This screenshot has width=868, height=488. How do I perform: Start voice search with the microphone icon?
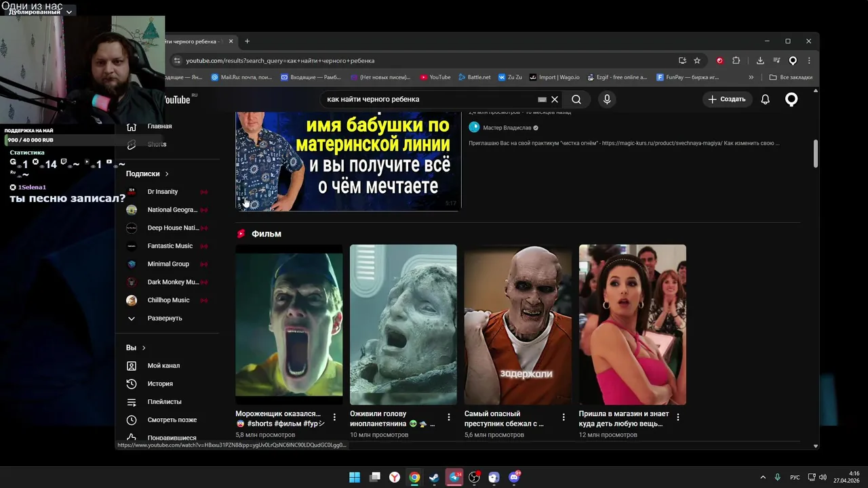(607, 100)
